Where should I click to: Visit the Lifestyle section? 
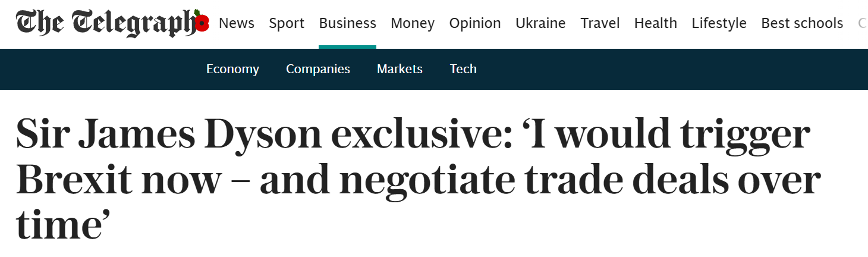[719, 24]
